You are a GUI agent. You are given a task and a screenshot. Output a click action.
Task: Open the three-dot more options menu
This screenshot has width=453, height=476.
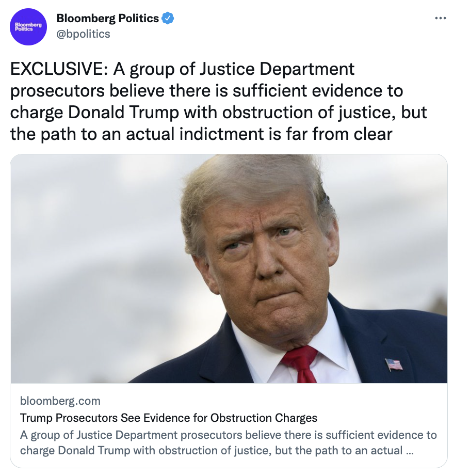click(440, 19)
